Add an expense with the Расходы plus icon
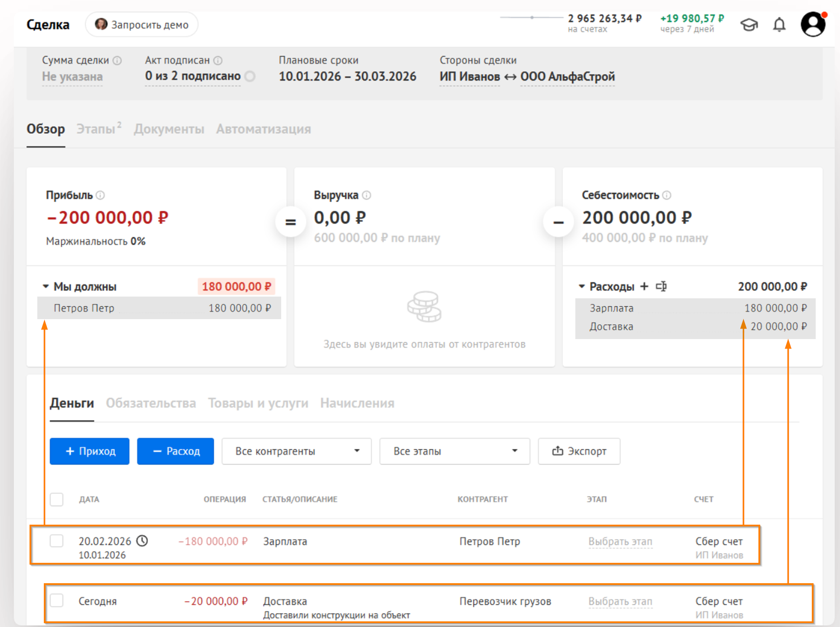Screen dimensions: 840x627 point(644,286)
